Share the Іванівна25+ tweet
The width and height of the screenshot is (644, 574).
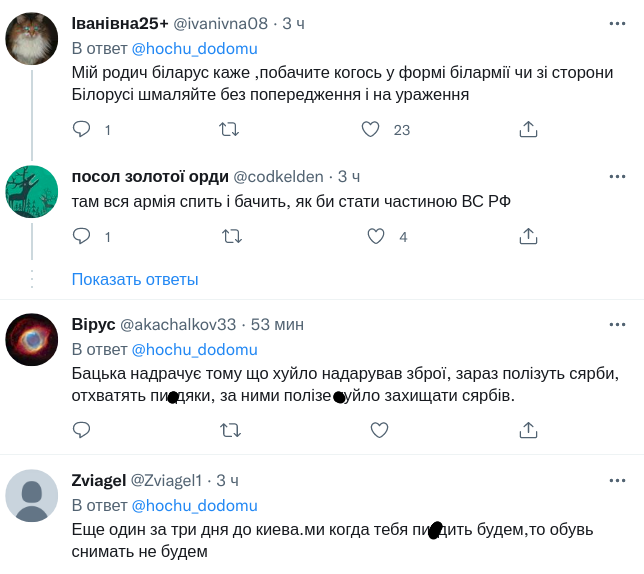pos(529,129)
